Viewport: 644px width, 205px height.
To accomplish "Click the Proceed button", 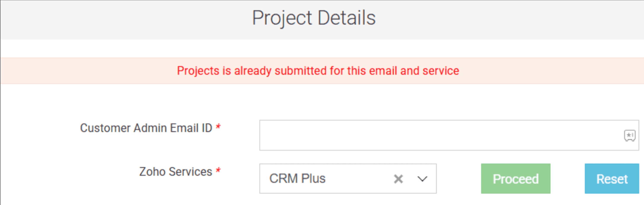I will click(515, 179).
